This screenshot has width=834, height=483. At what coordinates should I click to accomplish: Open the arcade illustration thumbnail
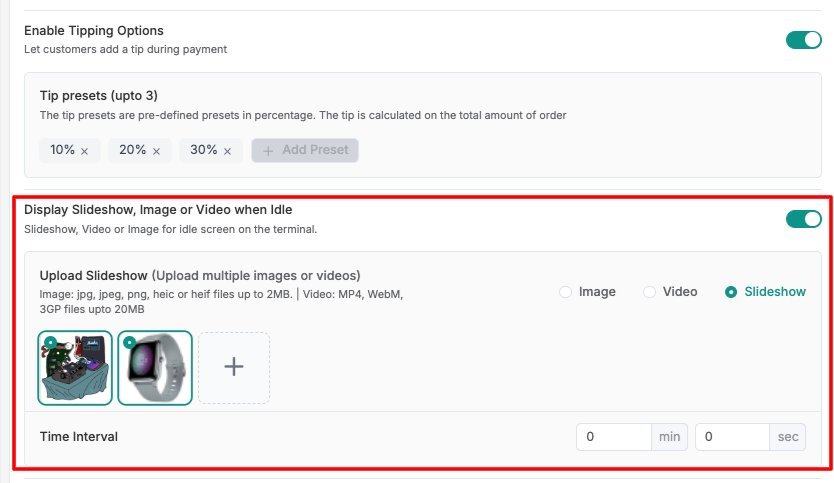[75, 373]
